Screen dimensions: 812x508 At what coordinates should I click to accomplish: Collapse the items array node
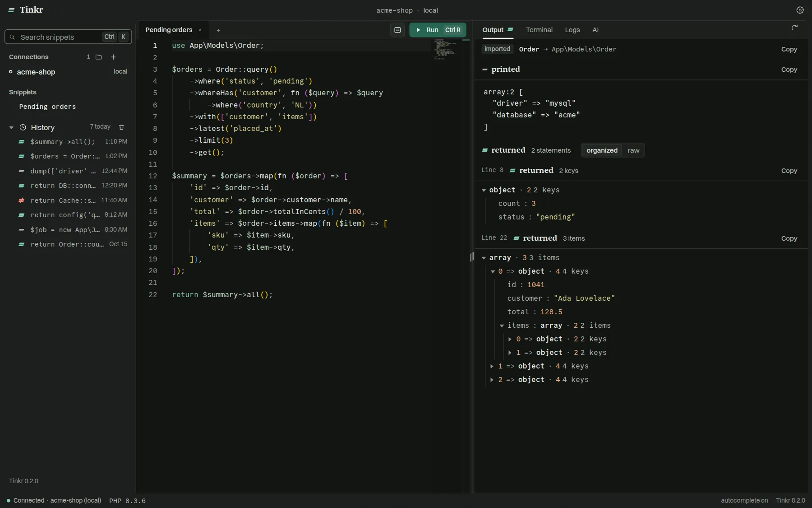pyautogui.click(x=502, y=326)
